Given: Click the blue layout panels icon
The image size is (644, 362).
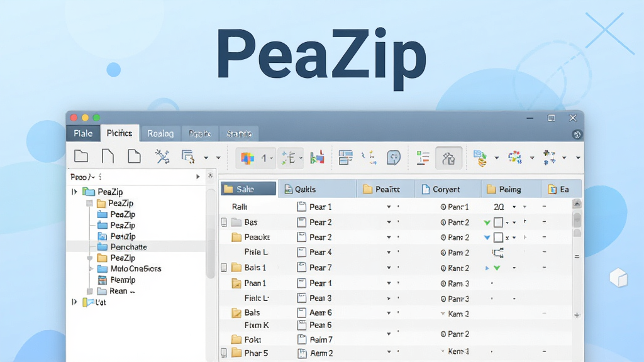Looking at the screenshot, I should tap(345, 158).
